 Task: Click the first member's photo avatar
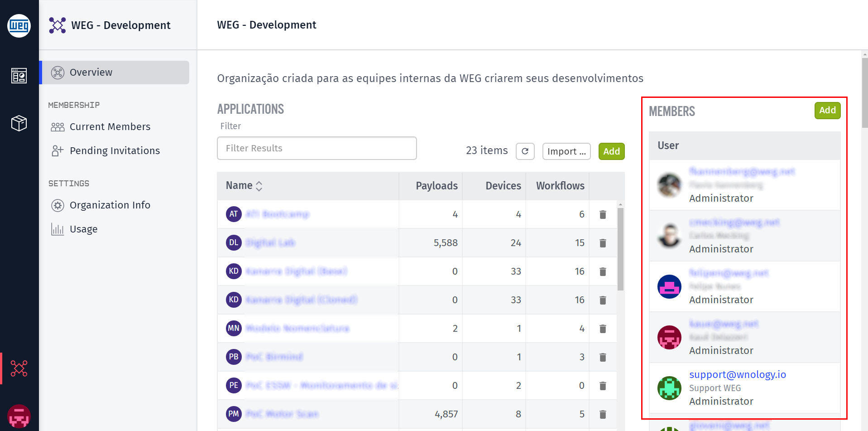point(669,185)
